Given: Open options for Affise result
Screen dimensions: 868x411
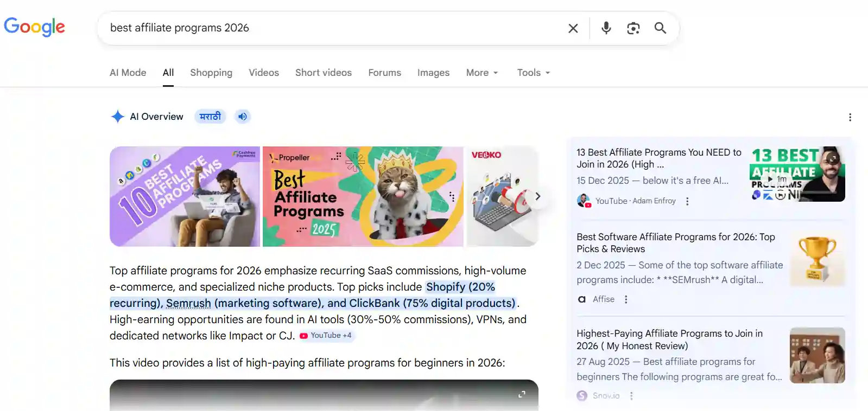Looking at the screenshot, I should point(626,299).
